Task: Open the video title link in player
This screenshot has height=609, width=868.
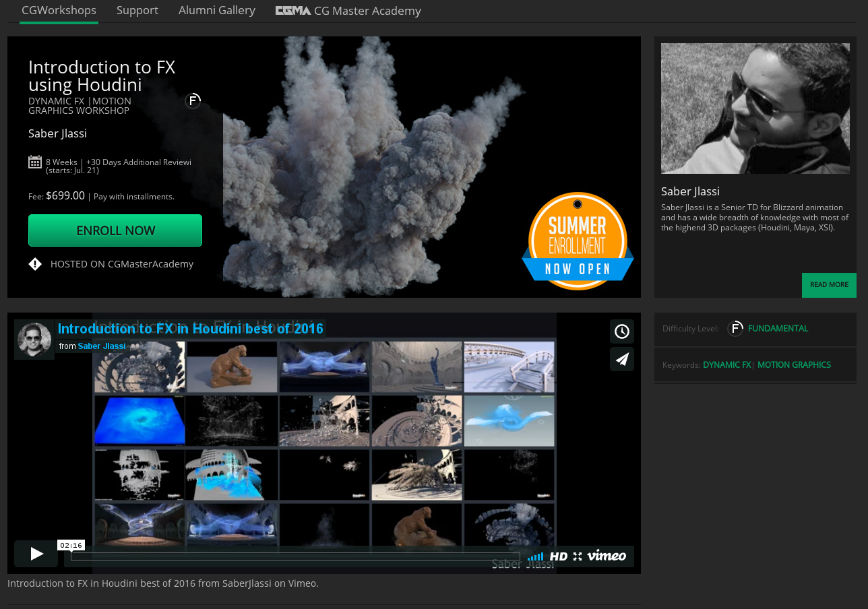Action: point(191,329)
